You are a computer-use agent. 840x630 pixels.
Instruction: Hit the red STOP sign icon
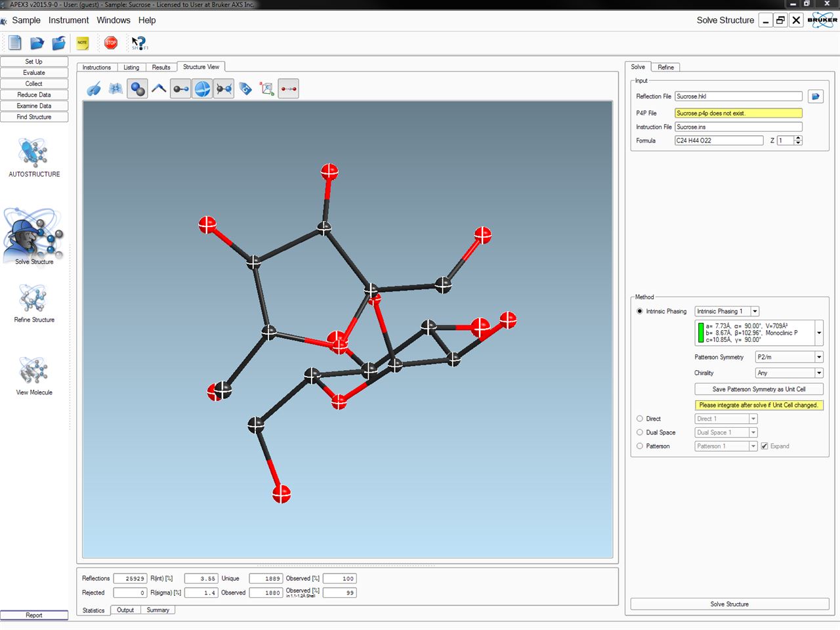click(x=111, y=43)
